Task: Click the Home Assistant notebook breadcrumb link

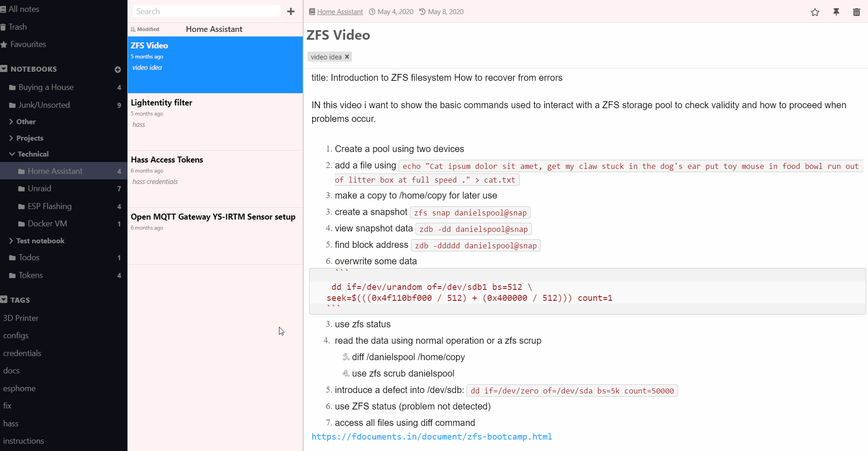Action: click(x=340, y=12)
